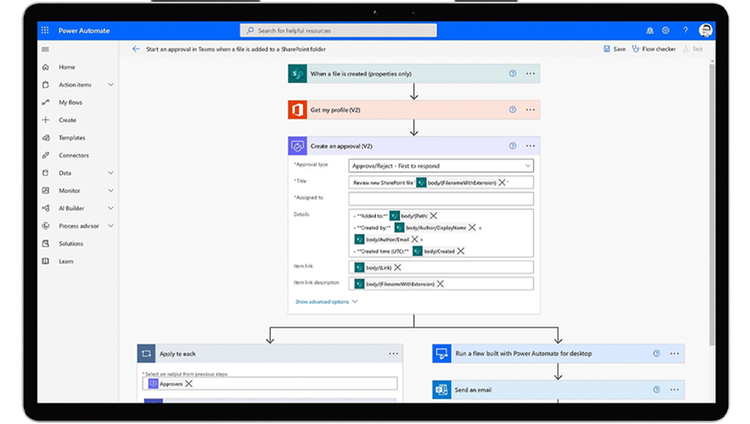Click the Assigned to input field
The height and width of the screenshot is (424, 750).
[441, 199]
